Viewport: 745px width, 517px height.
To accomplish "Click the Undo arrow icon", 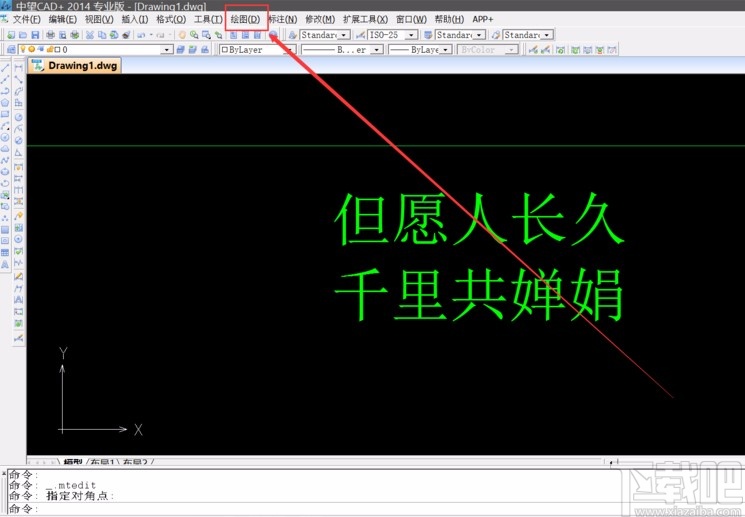I will [x=141, y=35].
